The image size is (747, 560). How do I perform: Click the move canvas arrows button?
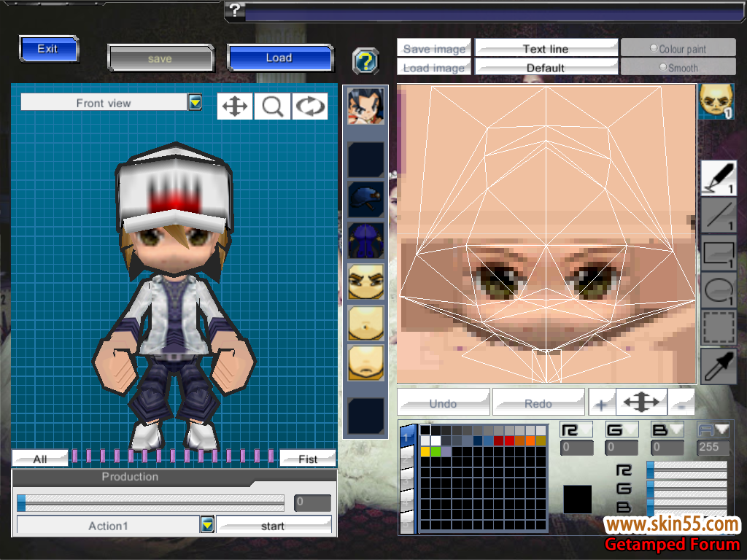click(x=642, y=402)
